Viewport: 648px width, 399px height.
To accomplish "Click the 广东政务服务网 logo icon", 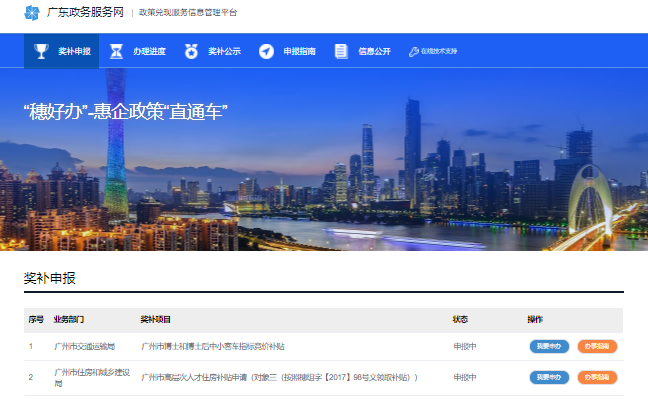I will 32,13.
